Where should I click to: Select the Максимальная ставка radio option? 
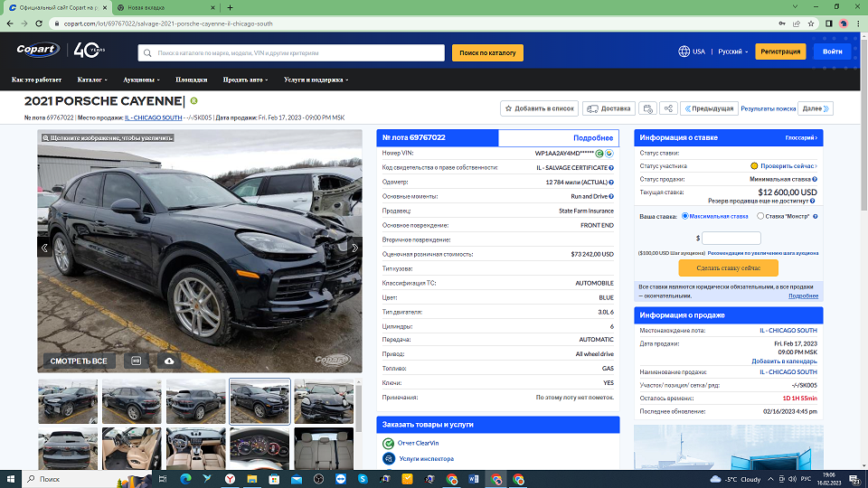point(684,216)
